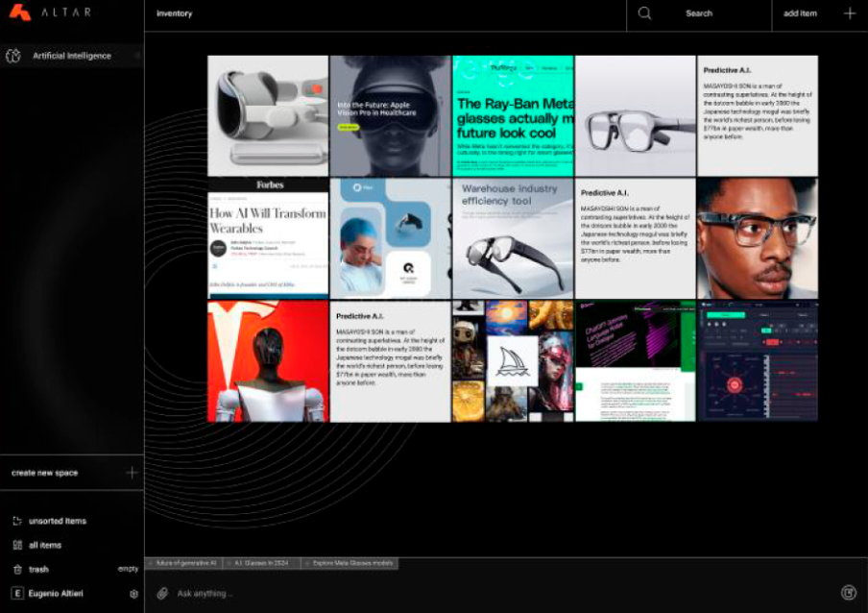868x613 pixels.
Task: Open the dark dashboard interface thumbnail
Action: (x=758, y=361)
